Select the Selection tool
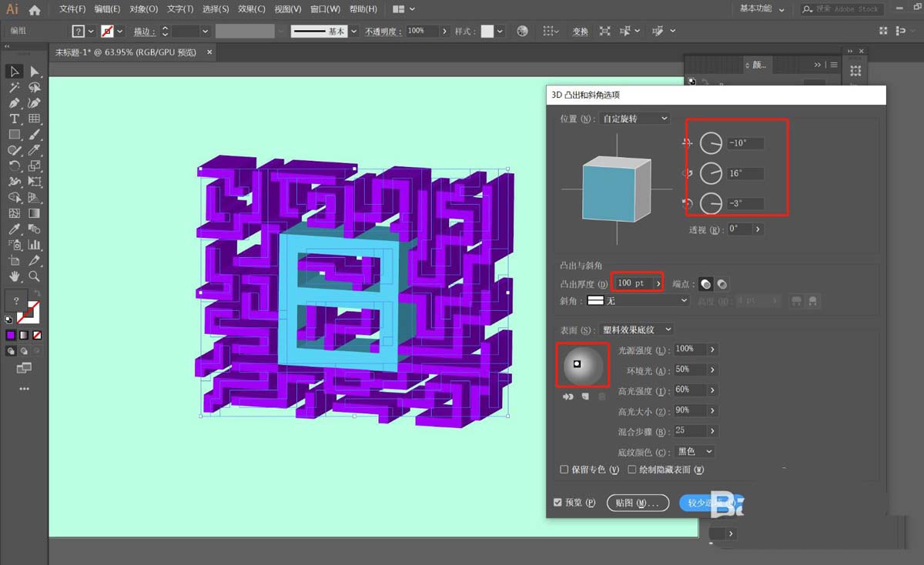The height and width of the screenshot is (565, 924). [13, 71]
